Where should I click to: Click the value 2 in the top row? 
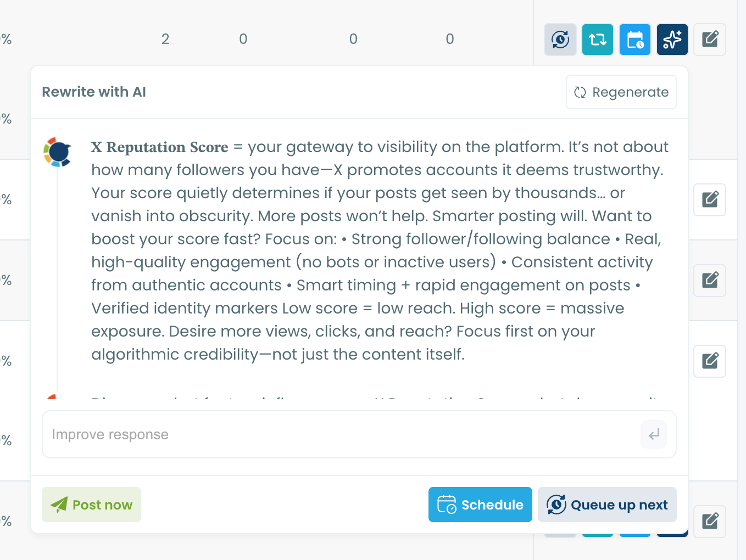point(165,39)
